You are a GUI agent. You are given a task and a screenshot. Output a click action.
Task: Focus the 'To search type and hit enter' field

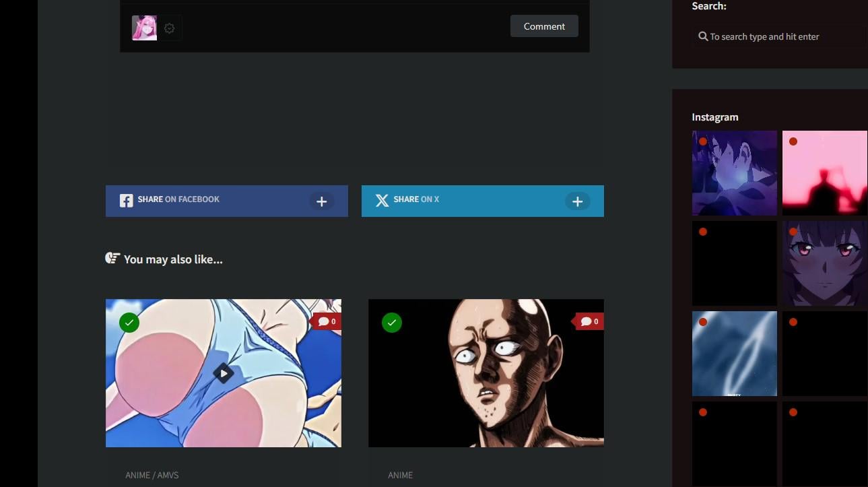tap(781, 37)
